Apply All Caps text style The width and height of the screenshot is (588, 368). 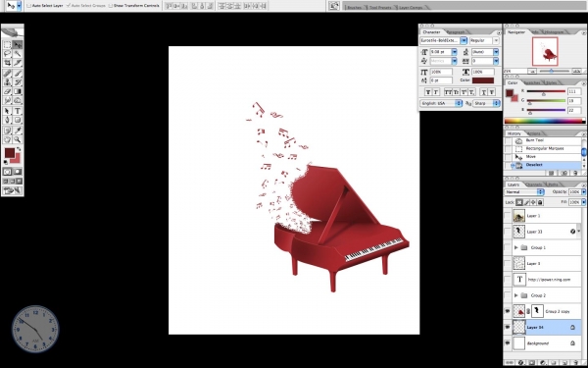tap(448, 92)
